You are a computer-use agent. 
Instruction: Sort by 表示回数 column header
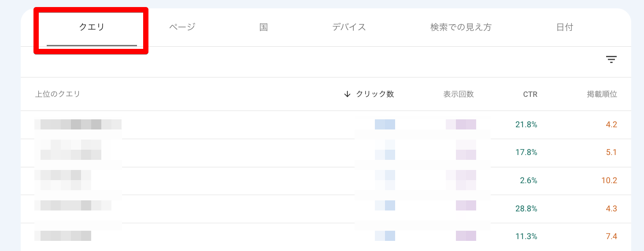(459, 94)
